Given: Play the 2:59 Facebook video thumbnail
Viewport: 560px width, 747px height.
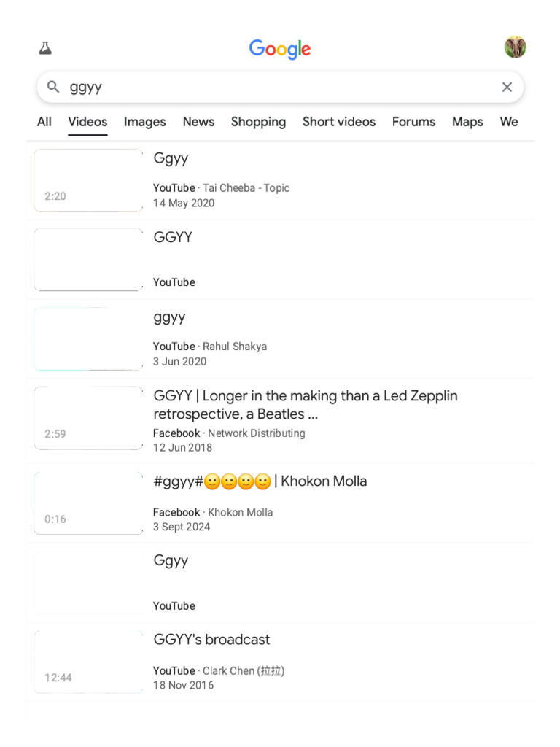Looking at the screenshot, I should [x=88, y=418].
